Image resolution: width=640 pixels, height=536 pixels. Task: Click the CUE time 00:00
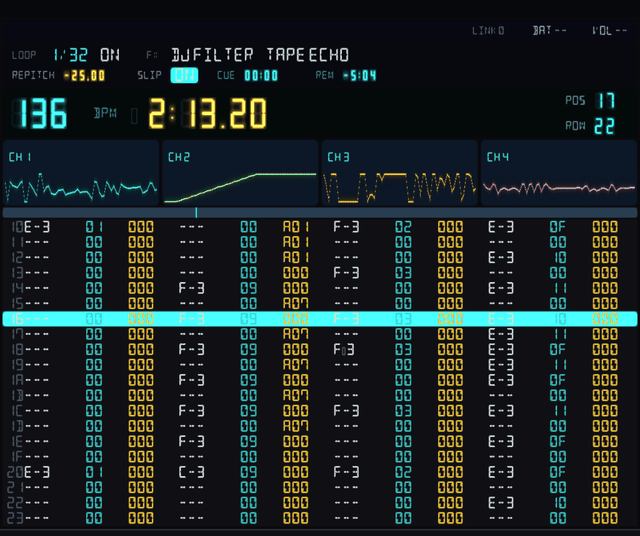tap(261, 76)
